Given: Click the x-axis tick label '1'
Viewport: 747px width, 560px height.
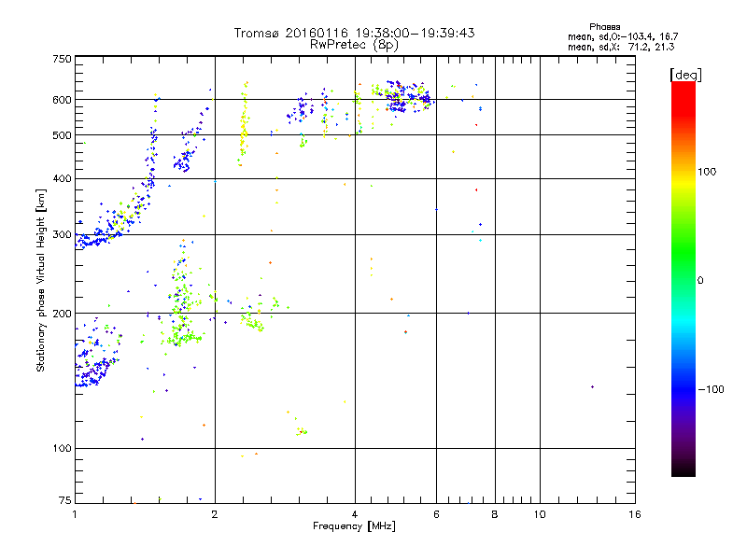Looking at the screenshot, I should tap(75, 514).
